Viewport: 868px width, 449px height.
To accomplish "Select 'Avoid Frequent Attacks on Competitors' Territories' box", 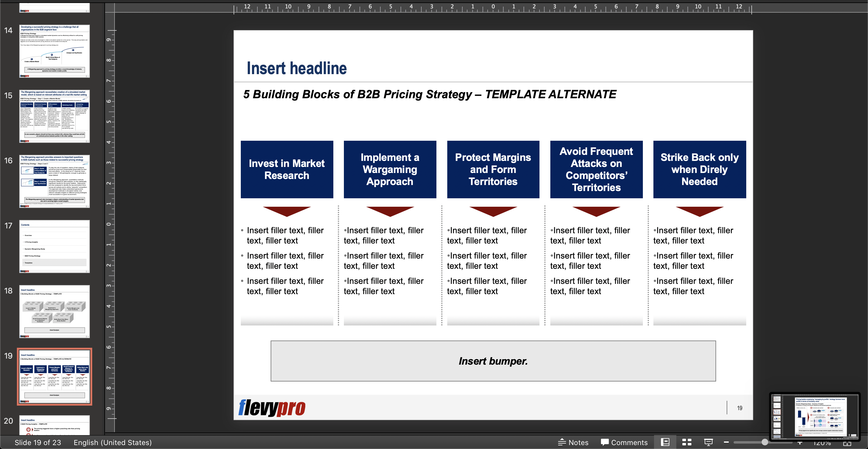I will pyautogui.click(x=596, y=169).
